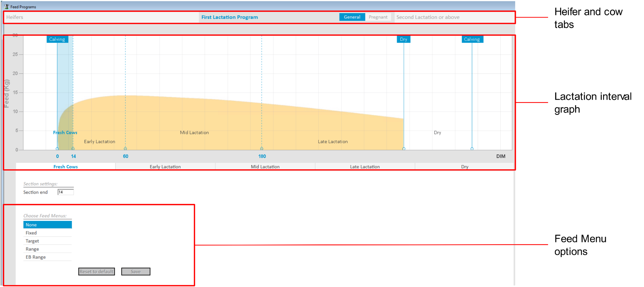This screenshot has width=644, height=287.
Task: Click the first Calving marker label
Action: point(57,39)
